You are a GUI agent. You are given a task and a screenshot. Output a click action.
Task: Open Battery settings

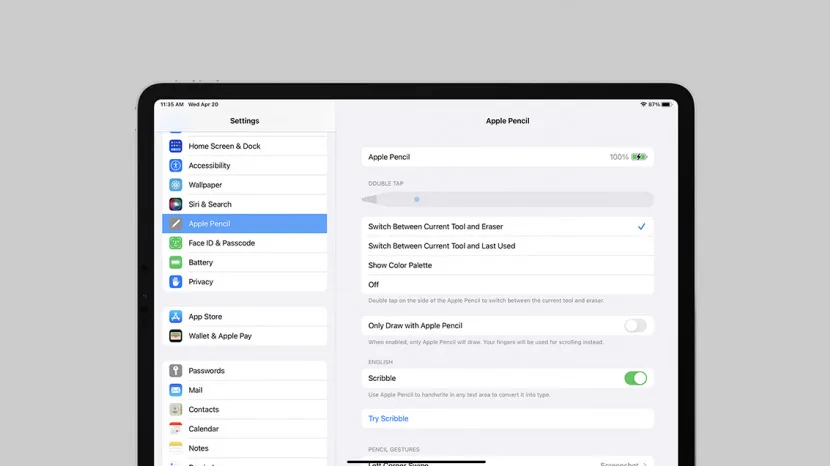pyautogui.click(x=245, y=263)
